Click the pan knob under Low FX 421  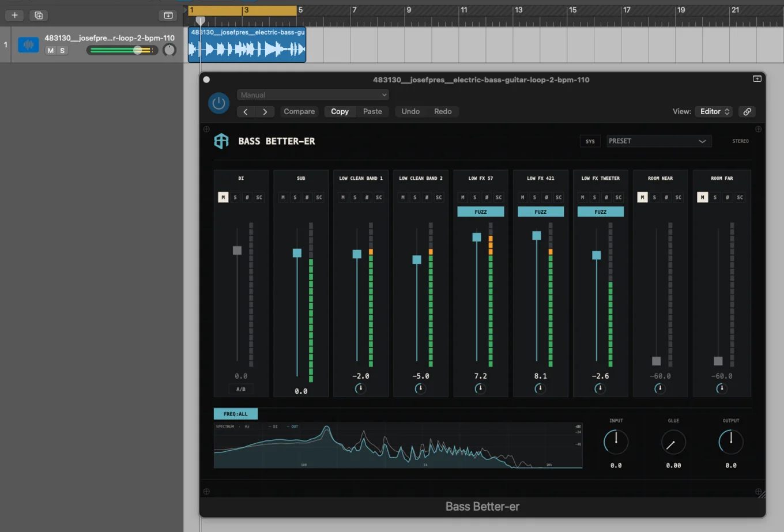pyautogui.click(x=540, y=388)
